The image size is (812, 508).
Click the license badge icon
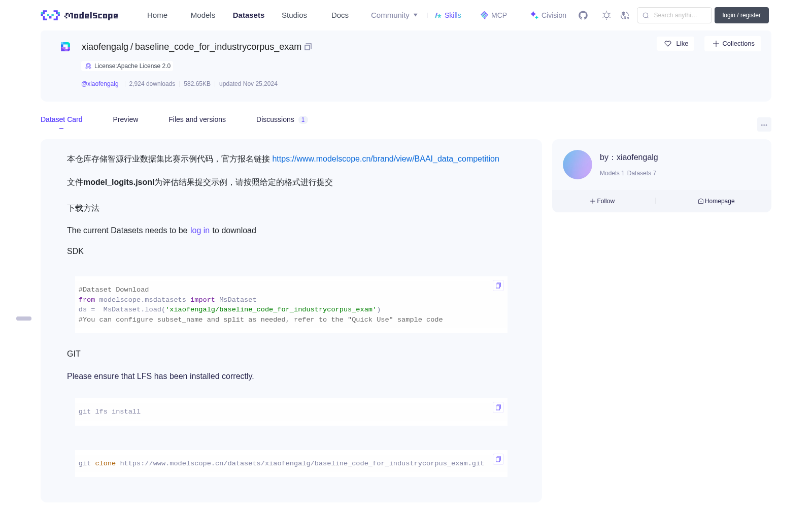88,66
